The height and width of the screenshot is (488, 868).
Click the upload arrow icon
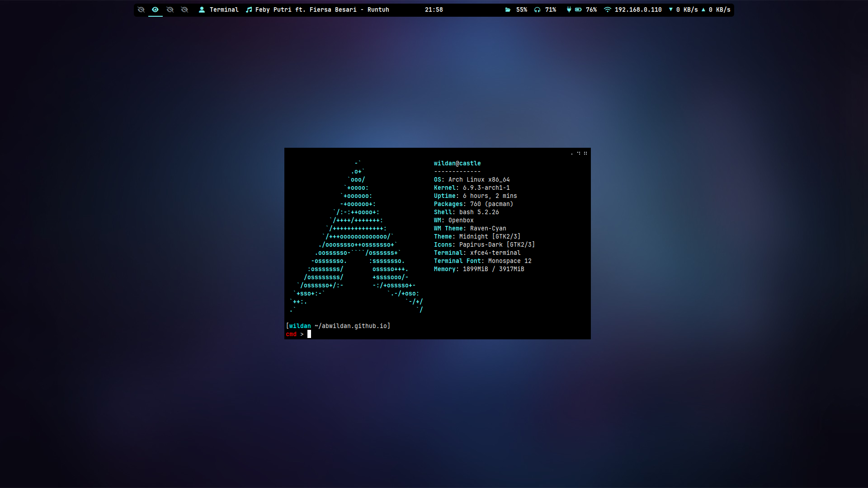click(x=703, y=9)
